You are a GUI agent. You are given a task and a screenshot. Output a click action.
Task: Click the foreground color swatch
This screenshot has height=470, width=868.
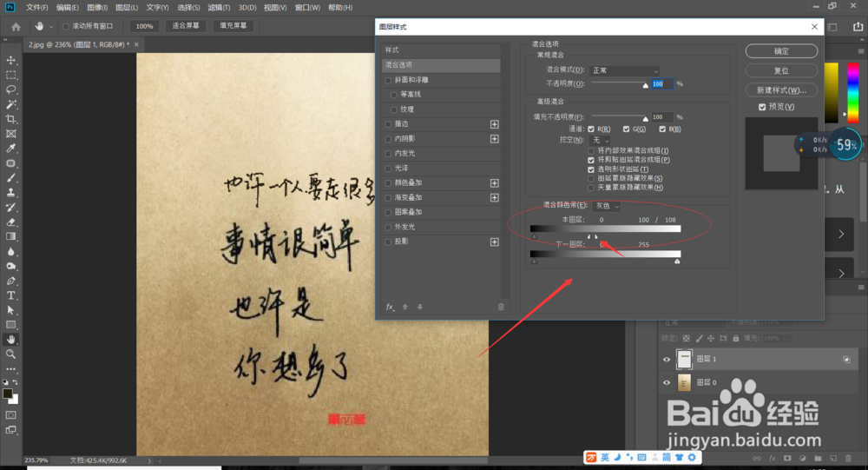8,394
